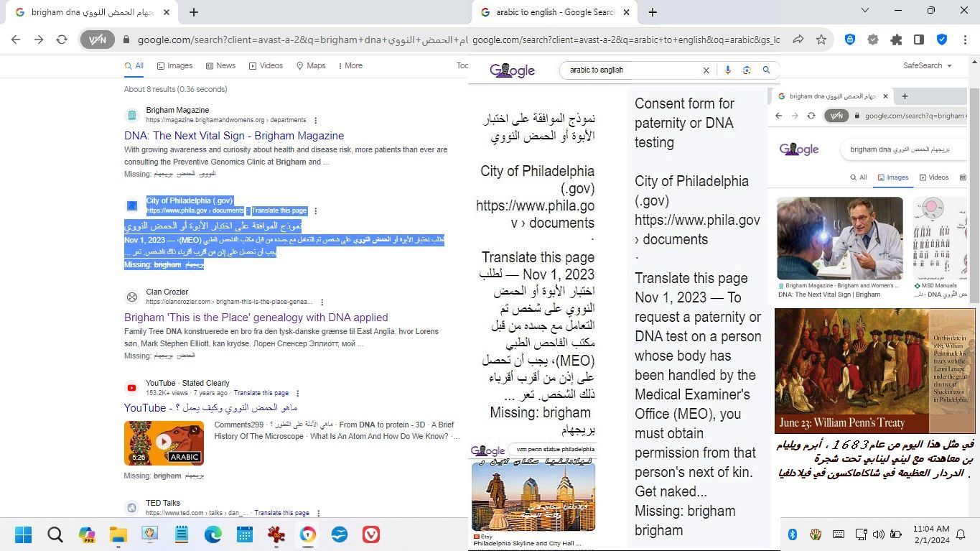Expand the SafeSearch dropdown

click(928, 65)
